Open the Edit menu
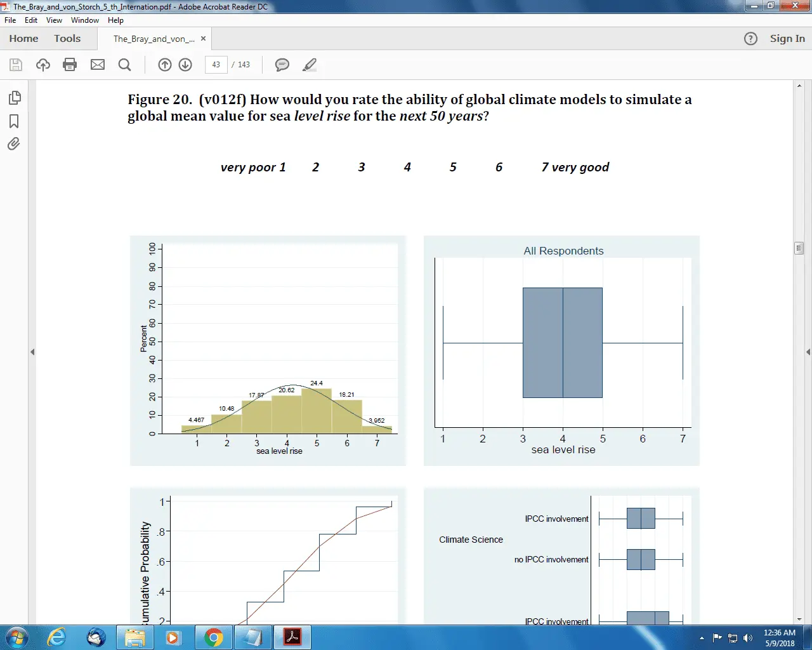 point(31,20)
